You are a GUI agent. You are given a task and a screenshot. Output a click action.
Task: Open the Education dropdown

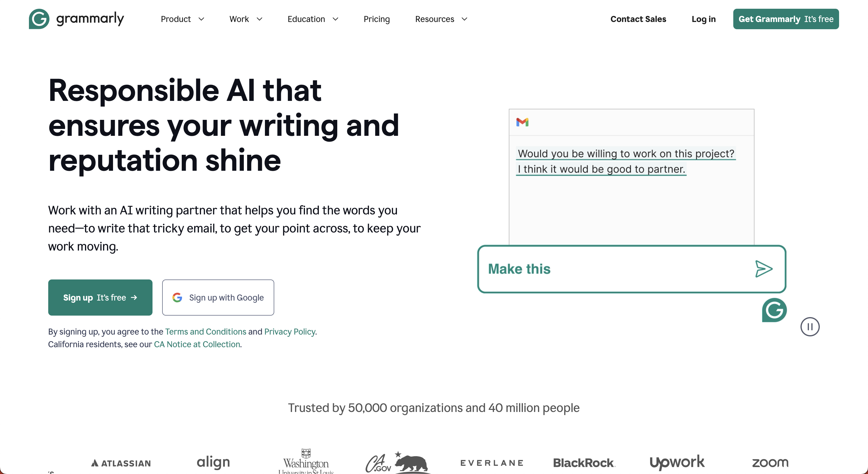(x=313, y=19)
